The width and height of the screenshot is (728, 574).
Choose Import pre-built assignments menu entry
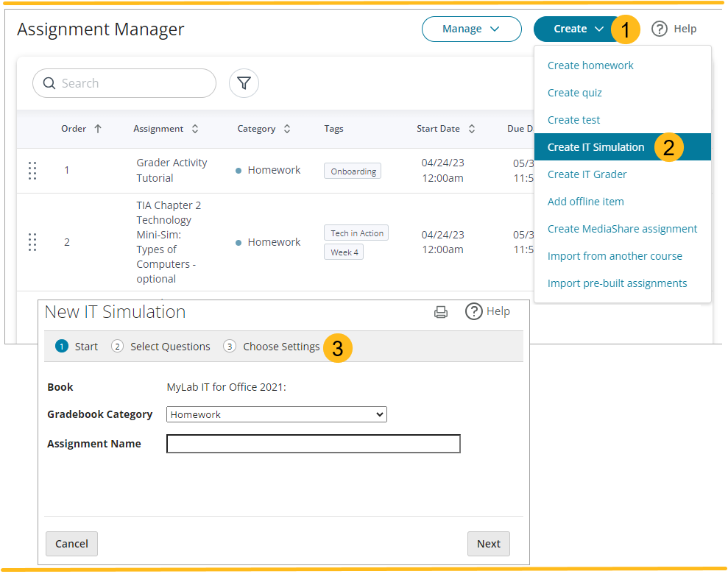pyautogui.click(x=618, y=283)
